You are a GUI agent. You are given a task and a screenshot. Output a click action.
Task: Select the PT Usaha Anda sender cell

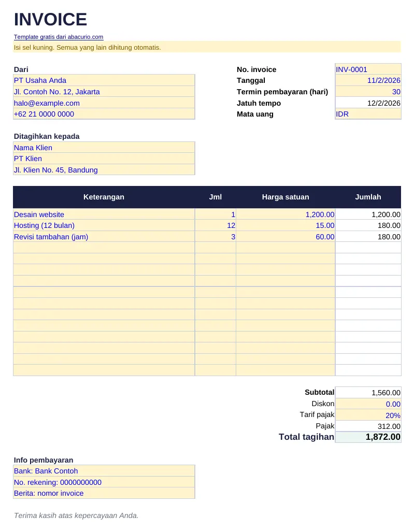[104, 80]
